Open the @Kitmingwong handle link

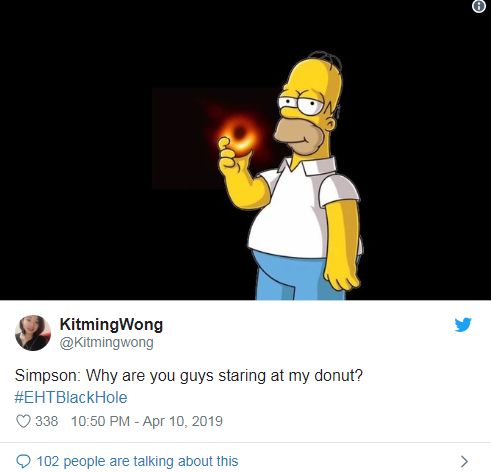[x=106, y=342]
